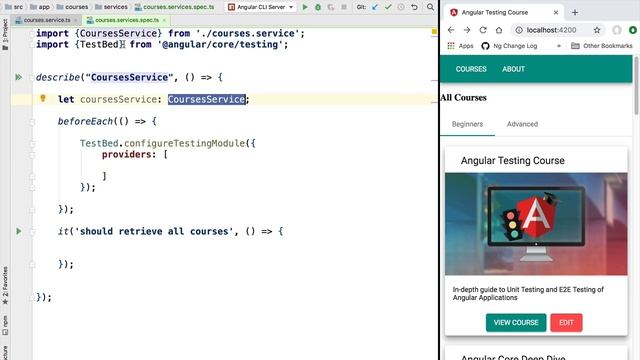Fold the 'should retrieve all courses' test block
The height and width of the screenshot is (360, 640).
pyautogui.click(x=32, y=231)
